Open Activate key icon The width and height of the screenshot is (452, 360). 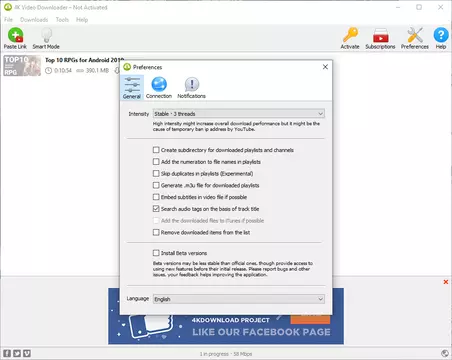pos(350,35)
